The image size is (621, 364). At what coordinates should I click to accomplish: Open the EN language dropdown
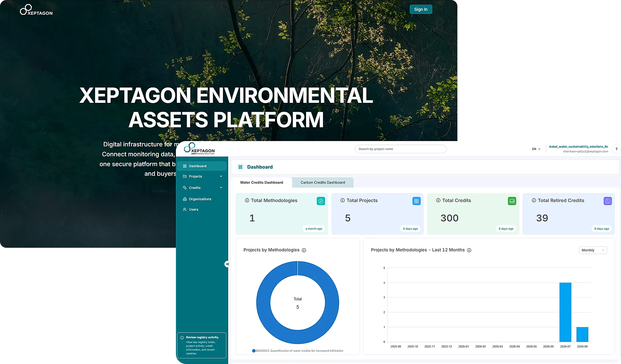point(536,149)
